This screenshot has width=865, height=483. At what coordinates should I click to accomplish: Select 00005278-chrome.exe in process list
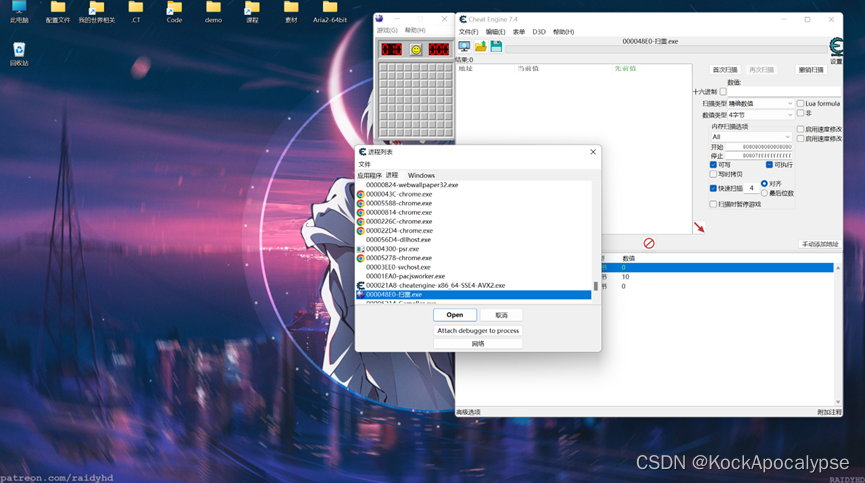[473, 258]
